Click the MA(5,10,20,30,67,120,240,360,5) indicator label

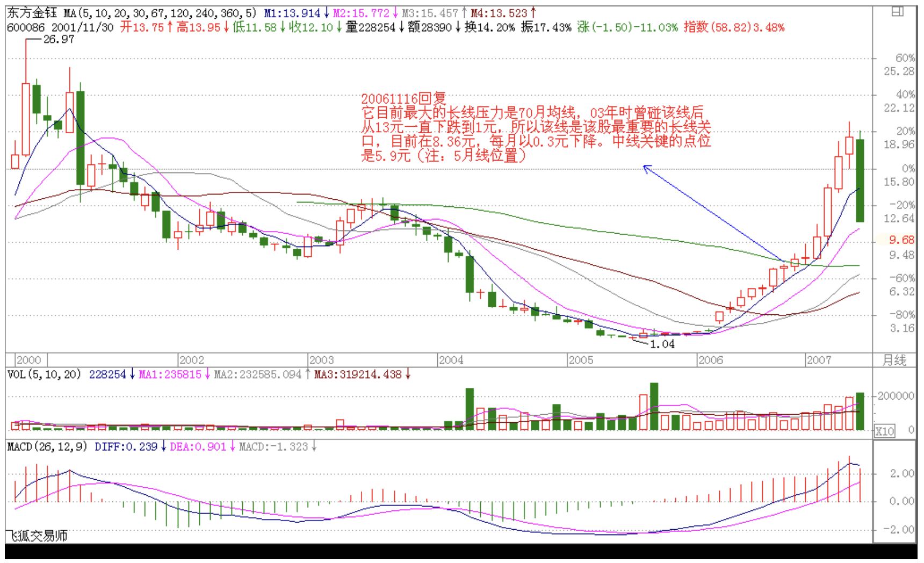coord(160,13)
